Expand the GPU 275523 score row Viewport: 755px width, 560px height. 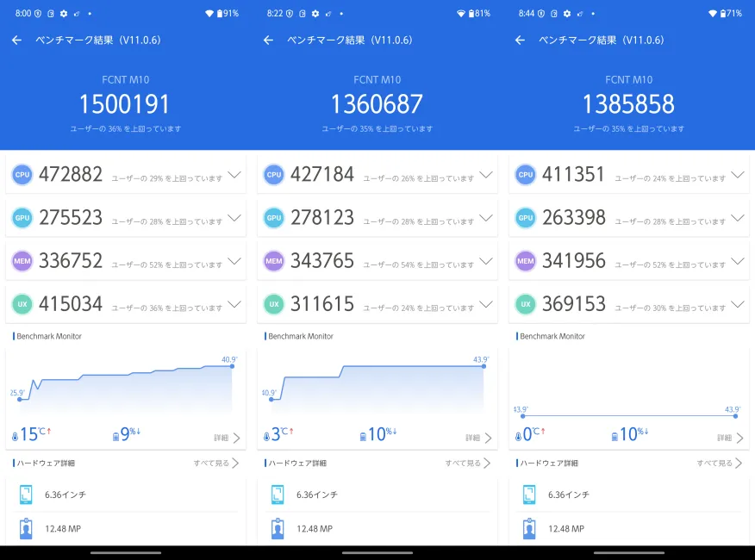pos(234,218)
